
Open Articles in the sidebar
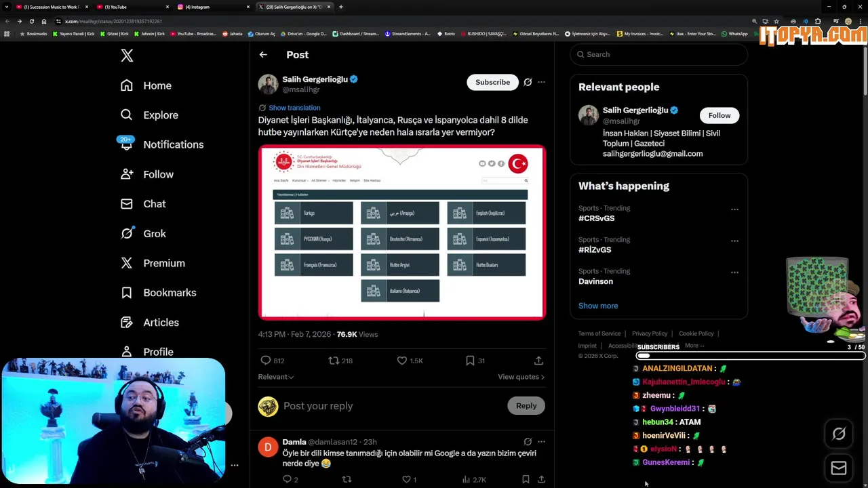150,323
